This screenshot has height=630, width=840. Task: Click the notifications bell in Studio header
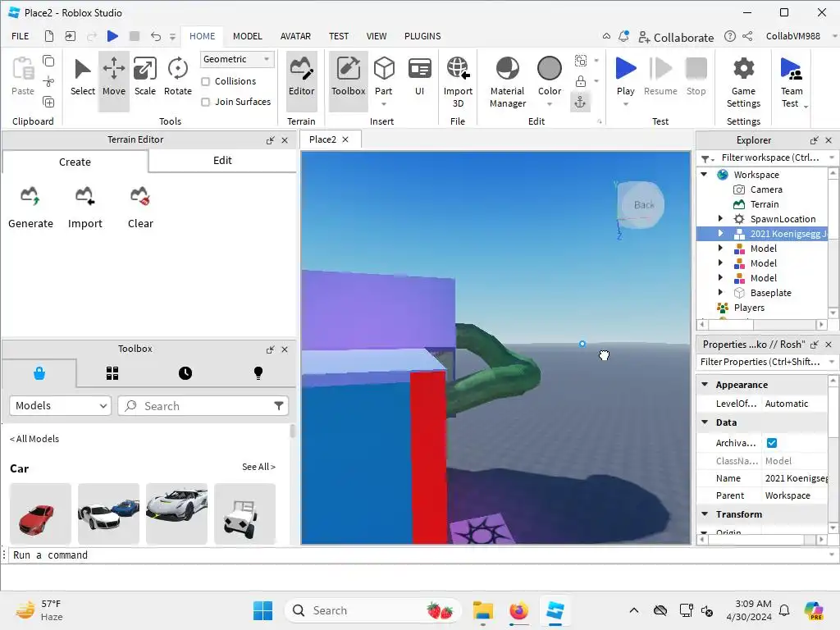point(623,36)
